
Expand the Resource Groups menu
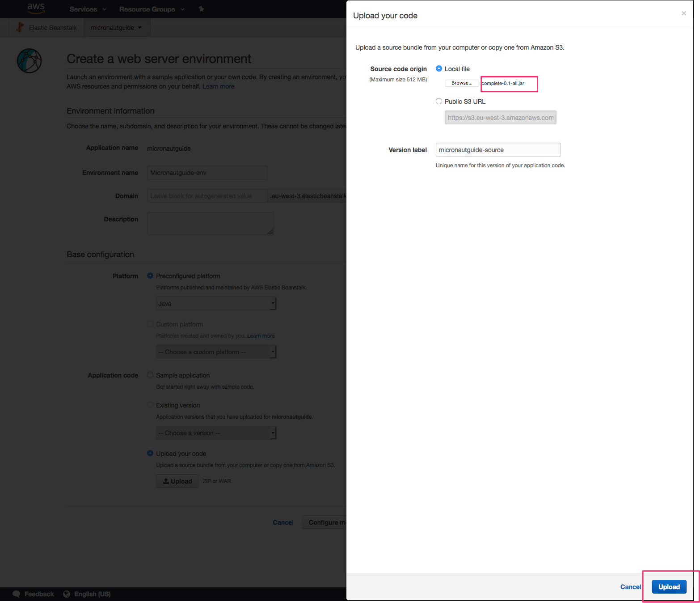point(152,9)
